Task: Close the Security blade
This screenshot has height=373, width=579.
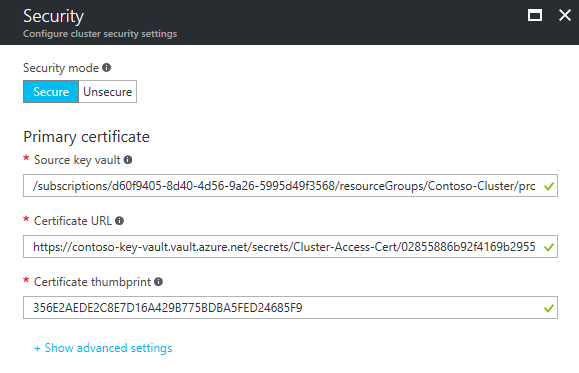Action: pos(565,16)
